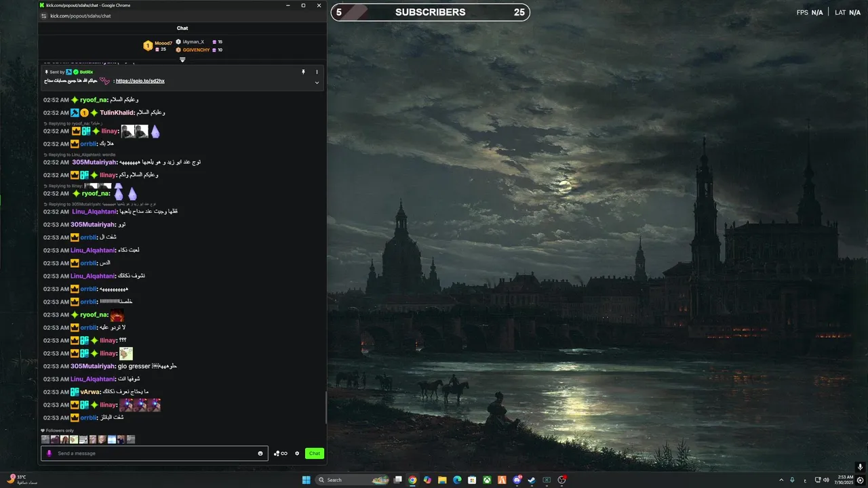Click the SUBSCRIBERS goal overlay bar

(x=430, y=12)
